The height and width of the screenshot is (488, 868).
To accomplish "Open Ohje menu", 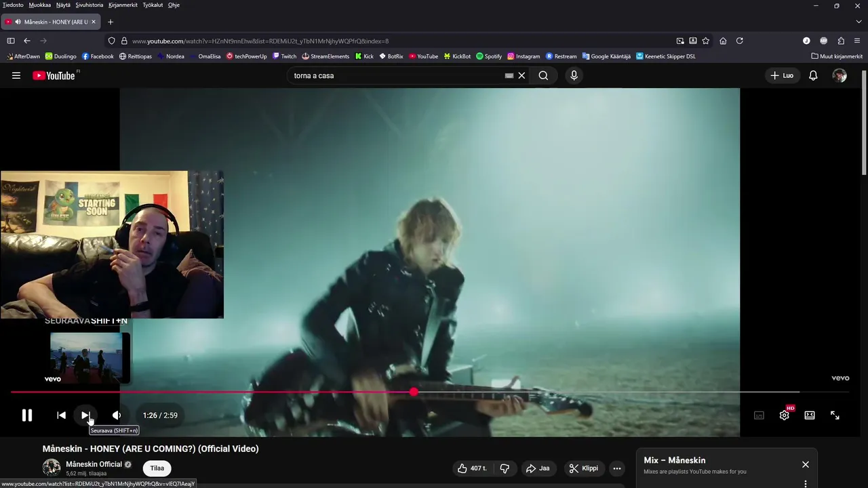I will coord(174,5).
